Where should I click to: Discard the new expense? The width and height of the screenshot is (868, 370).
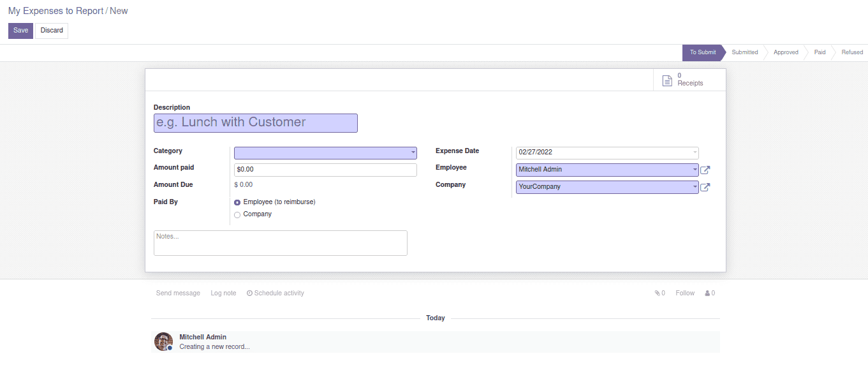52,31
